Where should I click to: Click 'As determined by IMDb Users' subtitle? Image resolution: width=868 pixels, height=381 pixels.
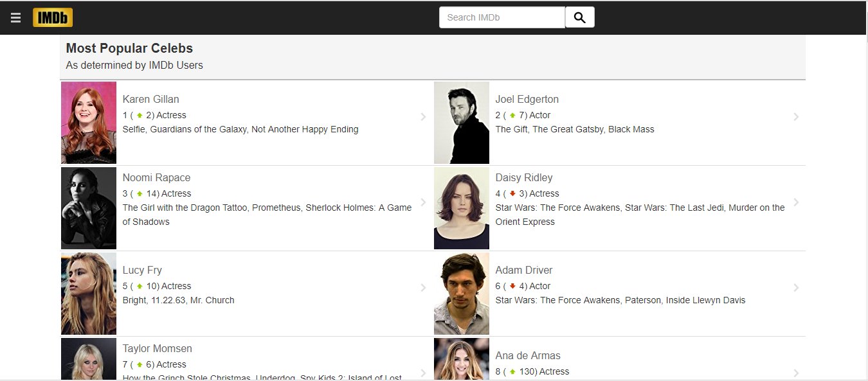tap(134, 65)
